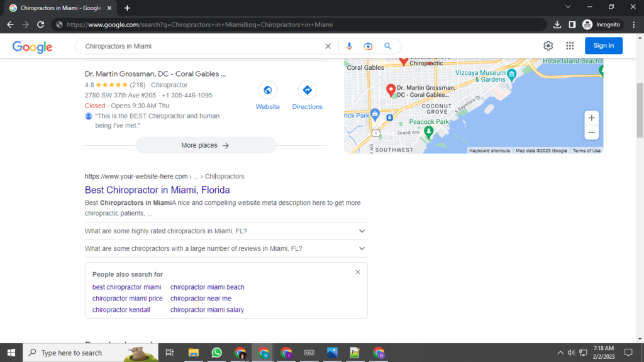This screenshot has height=362, width=644.
Task: Show hidden icons in the system tray
Action: [560, 353]
